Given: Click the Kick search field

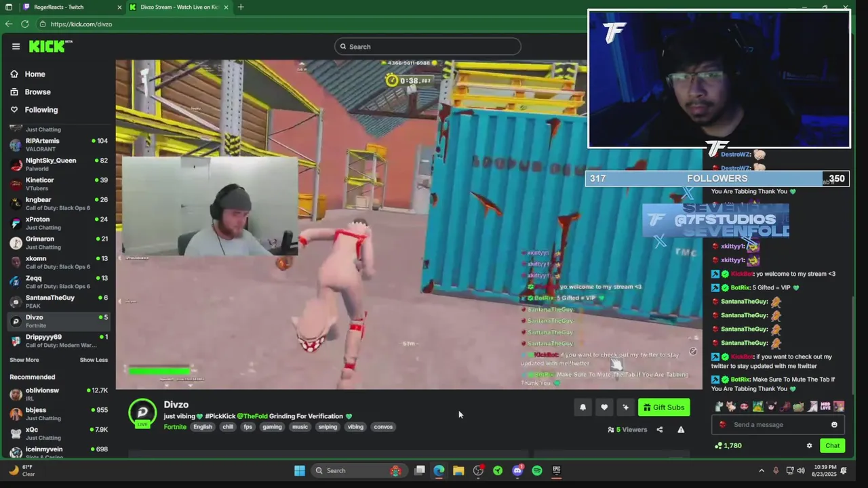Looking at the screenshot, I should pos(427,47).
